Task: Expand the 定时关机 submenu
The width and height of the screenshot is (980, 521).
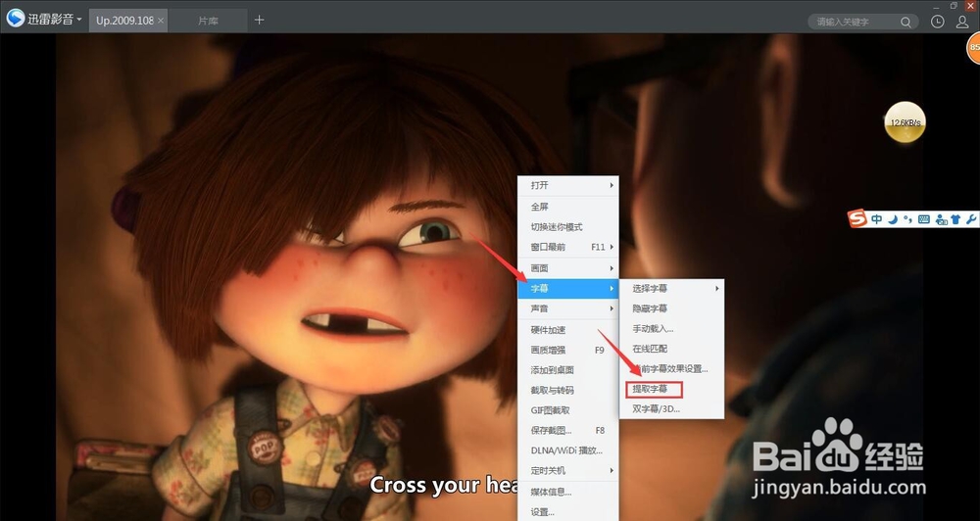Action: click(568, 470)
